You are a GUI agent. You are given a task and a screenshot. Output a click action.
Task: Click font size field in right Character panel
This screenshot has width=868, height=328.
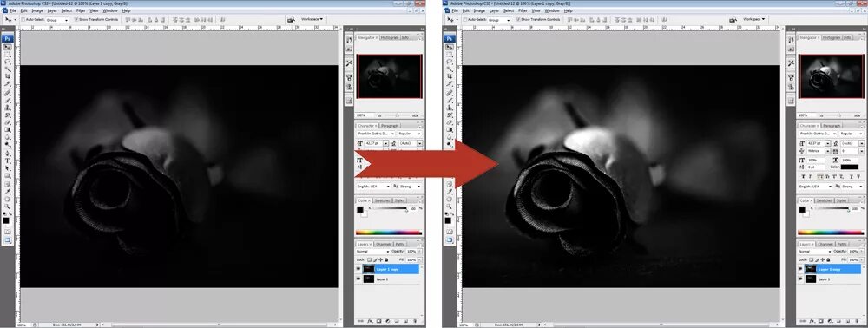point(816,143)
